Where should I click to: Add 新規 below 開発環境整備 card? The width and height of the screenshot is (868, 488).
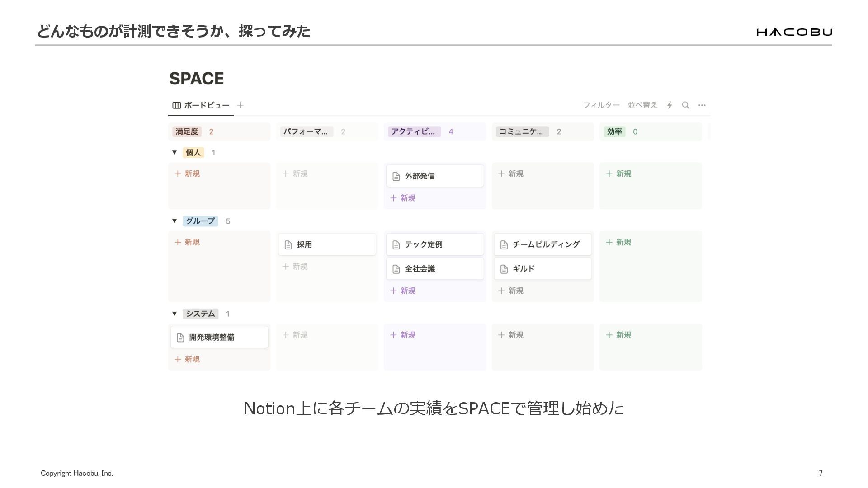tap(187, 359)
